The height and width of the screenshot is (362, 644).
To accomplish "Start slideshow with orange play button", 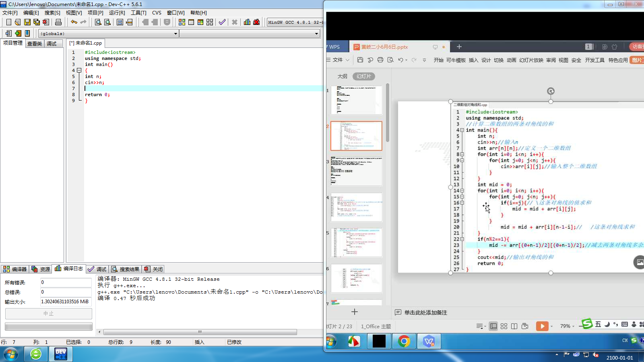I will click(x=542, y=326).
